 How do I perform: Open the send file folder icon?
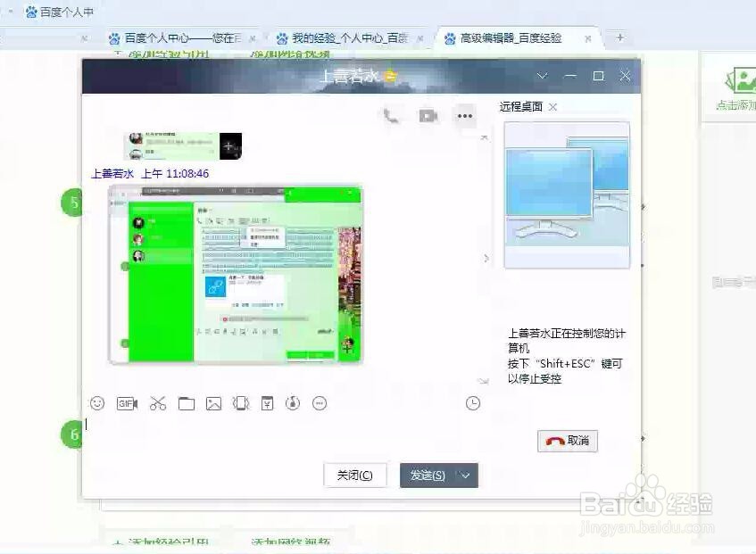[187, 403]
